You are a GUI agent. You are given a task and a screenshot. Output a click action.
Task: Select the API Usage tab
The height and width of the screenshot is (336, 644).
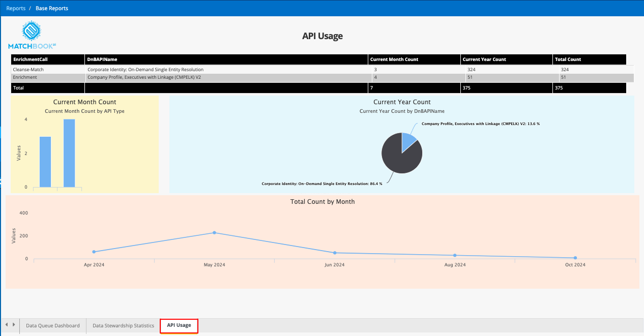[x=179, y=325]
